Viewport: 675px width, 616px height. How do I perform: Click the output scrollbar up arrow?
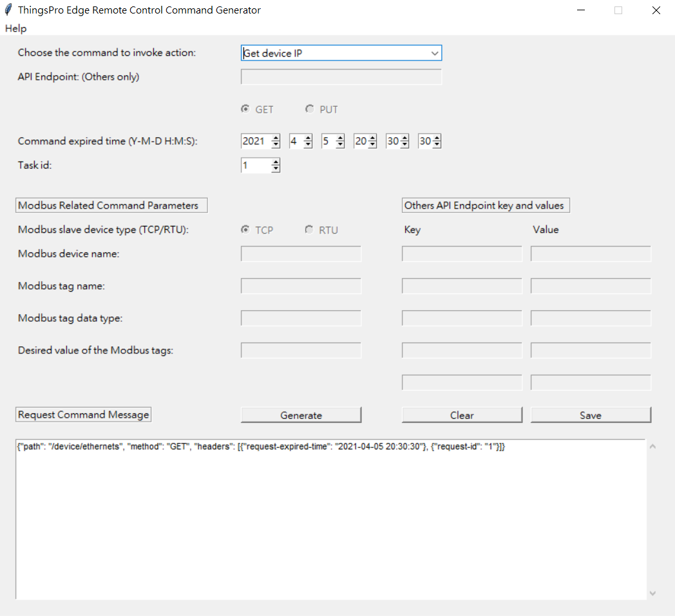652,447
